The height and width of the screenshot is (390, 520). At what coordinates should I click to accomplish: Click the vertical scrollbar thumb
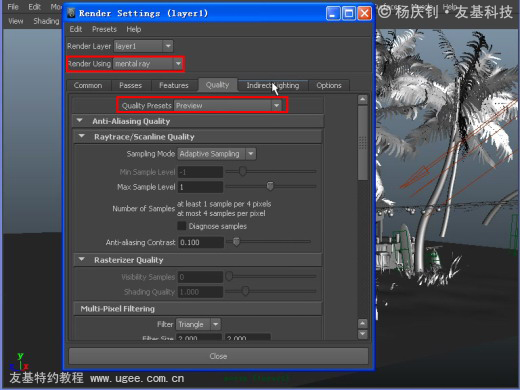click(363, 143)
